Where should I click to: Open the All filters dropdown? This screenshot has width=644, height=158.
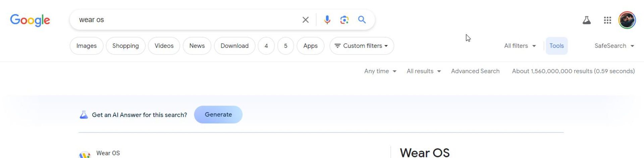(x=520, y=46)
